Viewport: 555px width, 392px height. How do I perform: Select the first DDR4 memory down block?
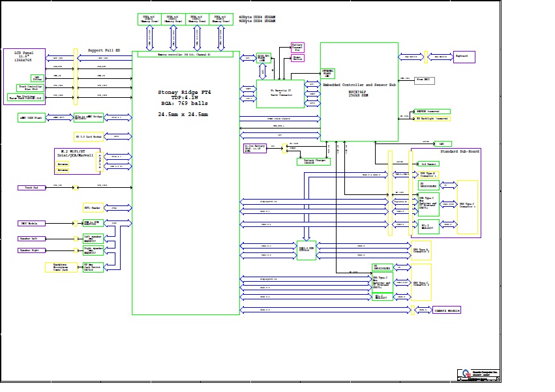[x=149, y=19]
